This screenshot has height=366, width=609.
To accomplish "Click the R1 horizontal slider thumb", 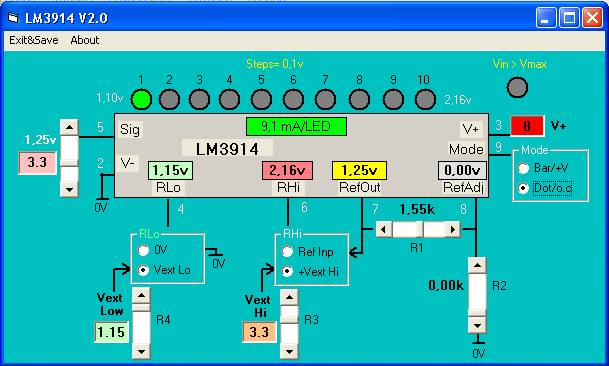I will click(419, 230).
